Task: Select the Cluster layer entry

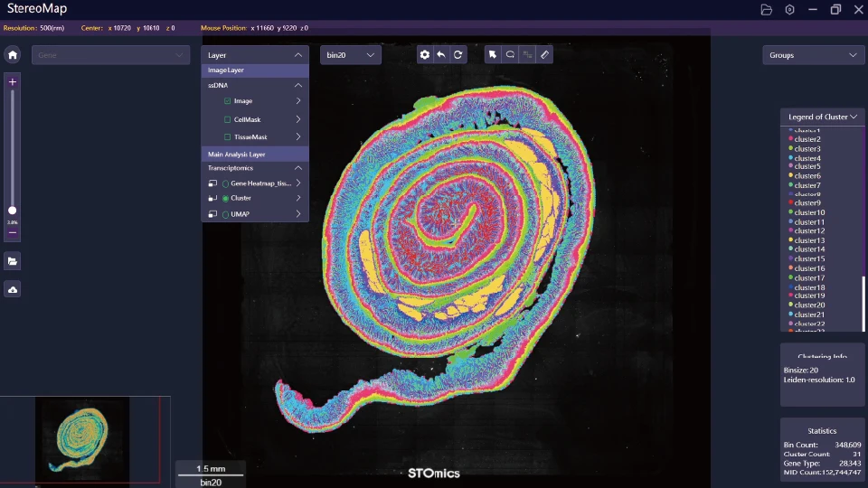Action: 241,198
